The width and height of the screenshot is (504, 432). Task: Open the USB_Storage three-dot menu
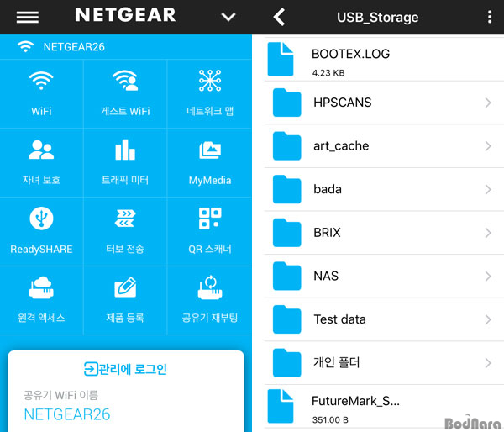(490, 17)
